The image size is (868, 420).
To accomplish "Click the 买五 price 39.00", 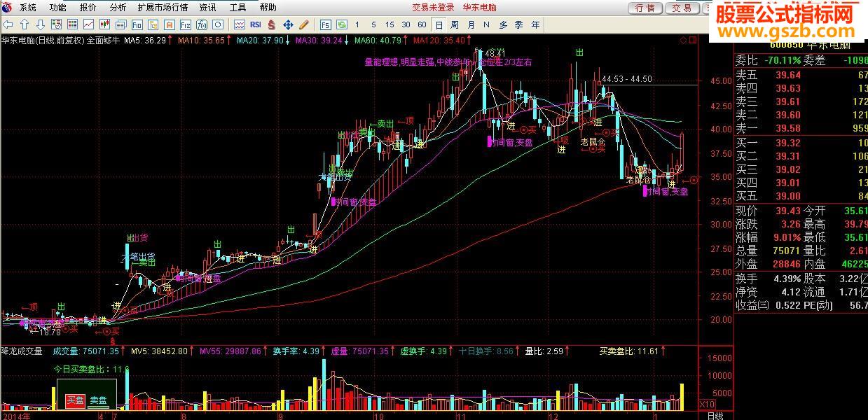I will [x=788, y=195].
